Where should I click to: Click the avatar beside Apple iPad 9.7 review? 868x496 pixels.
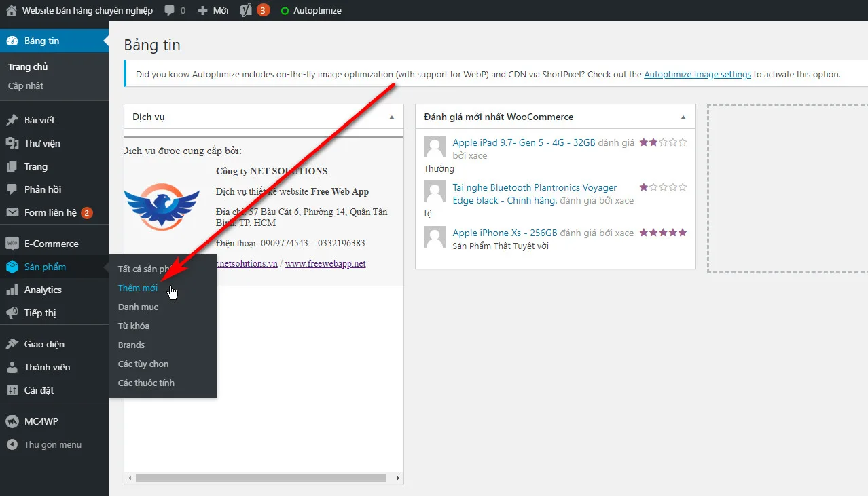pyautogui.click(x=435, y=147)
